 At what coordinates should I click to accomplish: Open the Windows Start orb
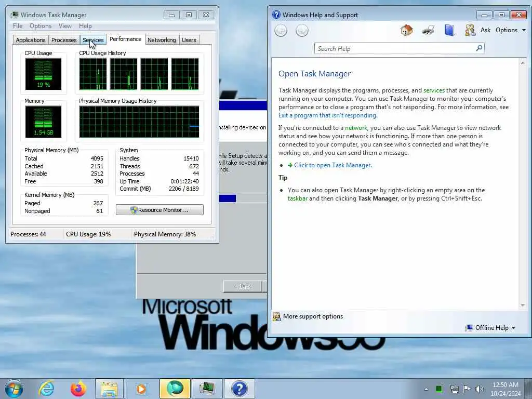tap(14, 389)
